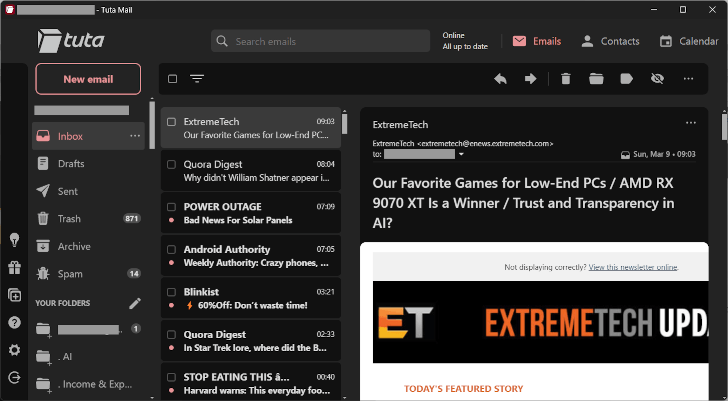The width and height of the screenshot is (728, 401).
Task: Open the Spam folder label
Action: 70,274
